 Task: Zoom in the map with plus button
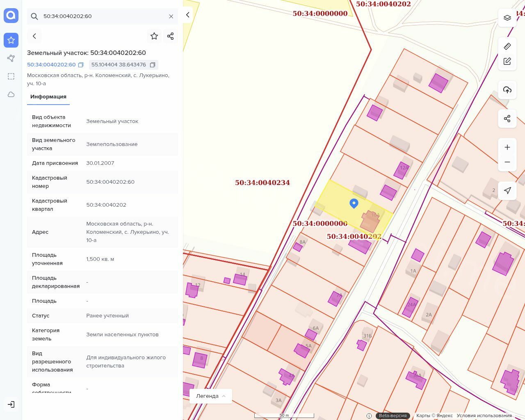(507, 147)
